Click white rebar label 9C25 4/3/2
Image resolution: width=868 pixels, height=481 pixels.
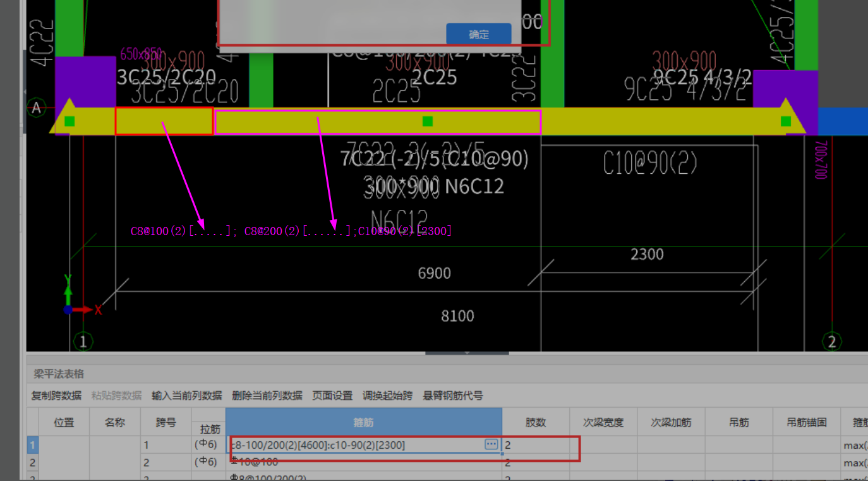(702, 77)
